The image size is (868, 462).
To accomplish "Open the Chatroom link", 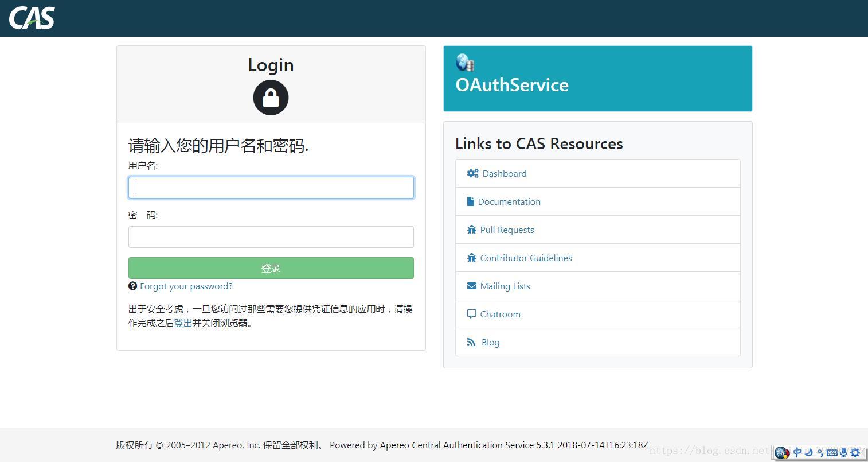I will click(x=501, y=314).
